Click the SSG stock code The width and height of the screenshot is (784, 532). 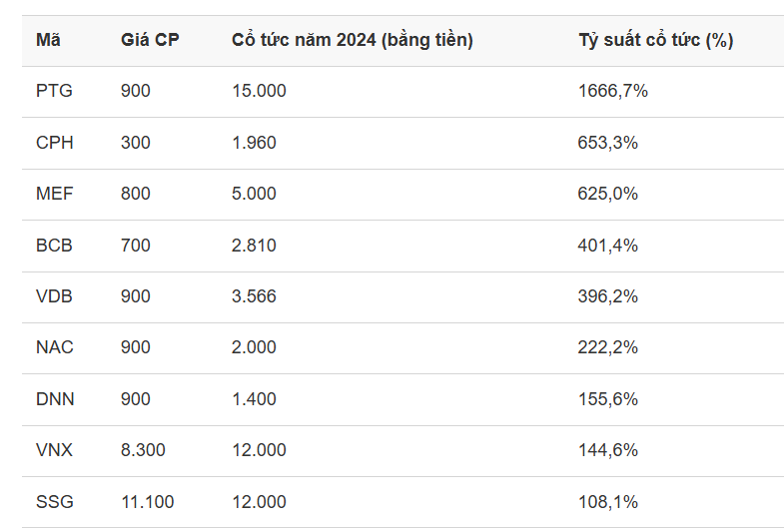point(55,502)
